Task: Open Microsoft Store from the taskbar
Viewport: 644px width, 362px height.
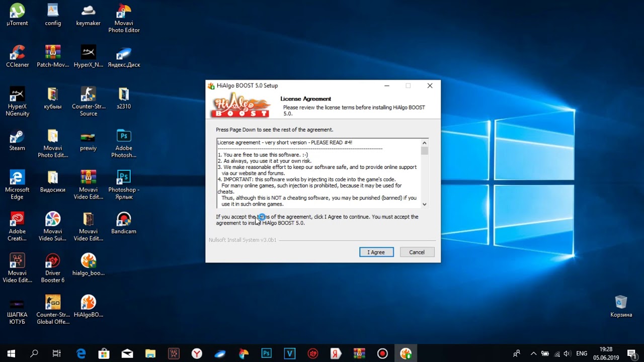Action: pos(104,353)
